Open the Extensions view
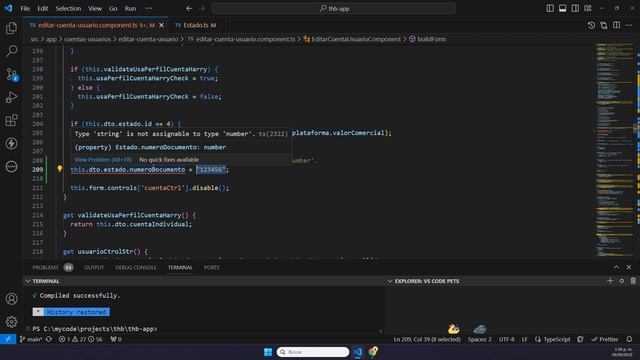Viewport: 640px width, 360px height. 11,120
